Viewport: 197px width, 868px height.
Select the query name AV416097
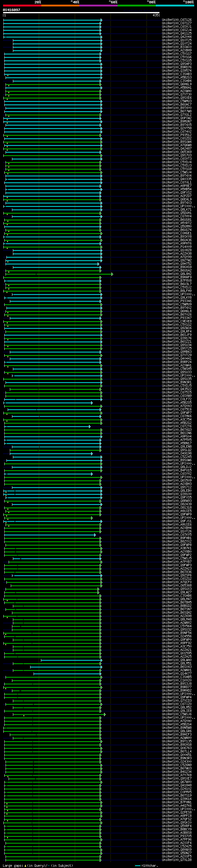11,10
